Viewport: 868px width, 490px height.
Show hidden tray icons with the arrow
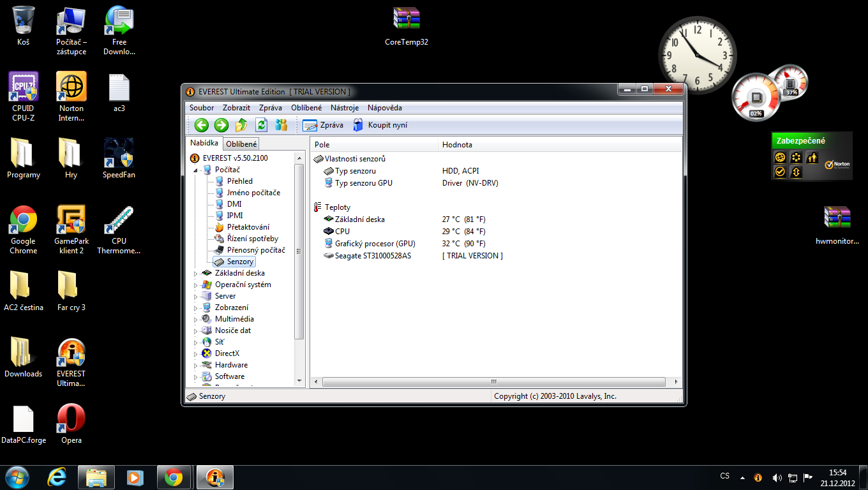(742, 477)
